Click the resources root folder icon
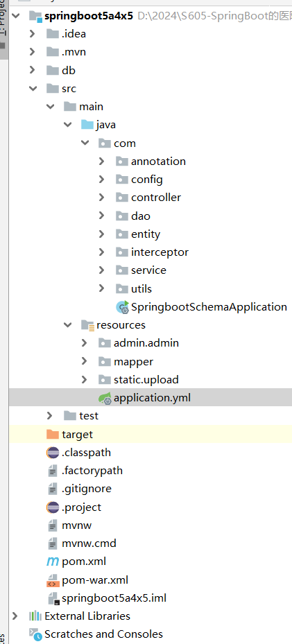 tap(87, 325)
